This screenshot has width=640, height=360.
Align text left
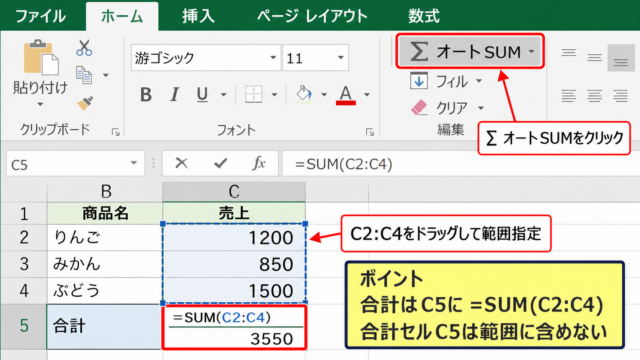tap(569, 96)
